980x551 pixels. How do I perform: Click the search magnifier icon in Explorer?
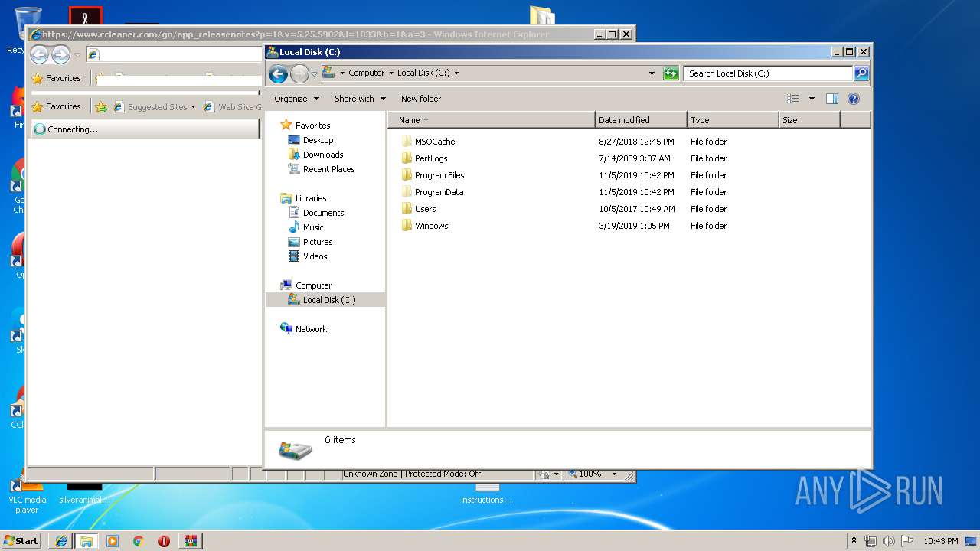point(861,73)
